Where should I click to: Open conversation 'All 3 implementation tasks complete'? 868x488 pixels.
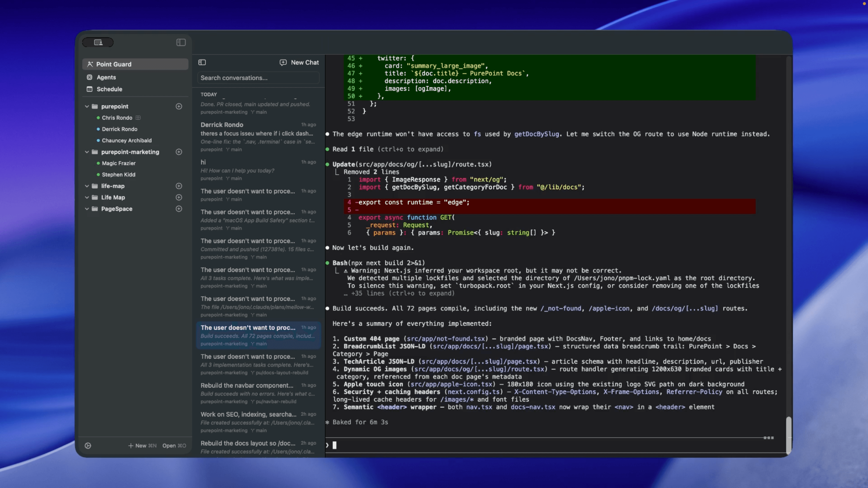(x=258, y=364)
